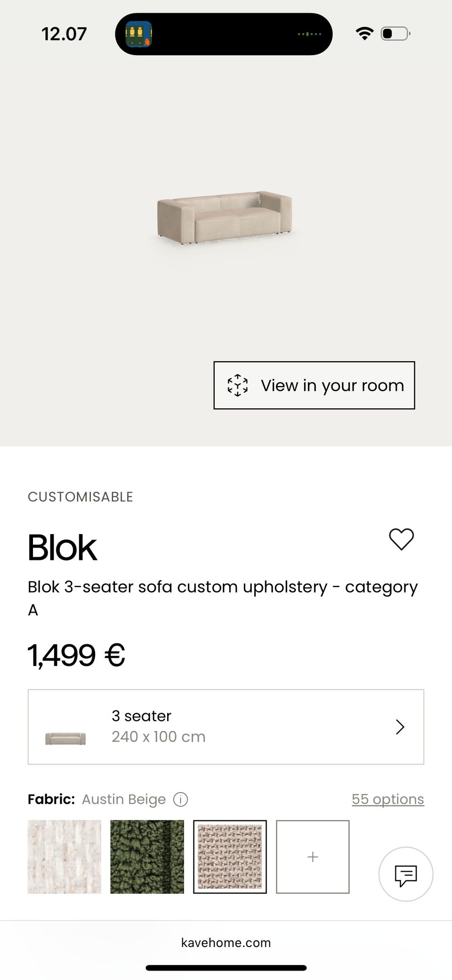Select the Austin Beige fabric swatch
Screen dimensions: 452x980
[x=230, y=857]
